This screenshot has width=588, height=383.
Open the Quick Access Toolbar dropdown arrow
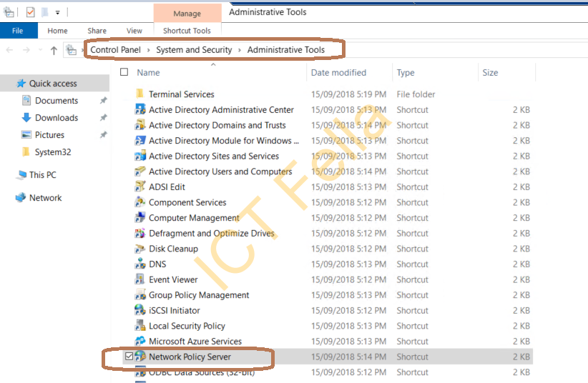57,13
